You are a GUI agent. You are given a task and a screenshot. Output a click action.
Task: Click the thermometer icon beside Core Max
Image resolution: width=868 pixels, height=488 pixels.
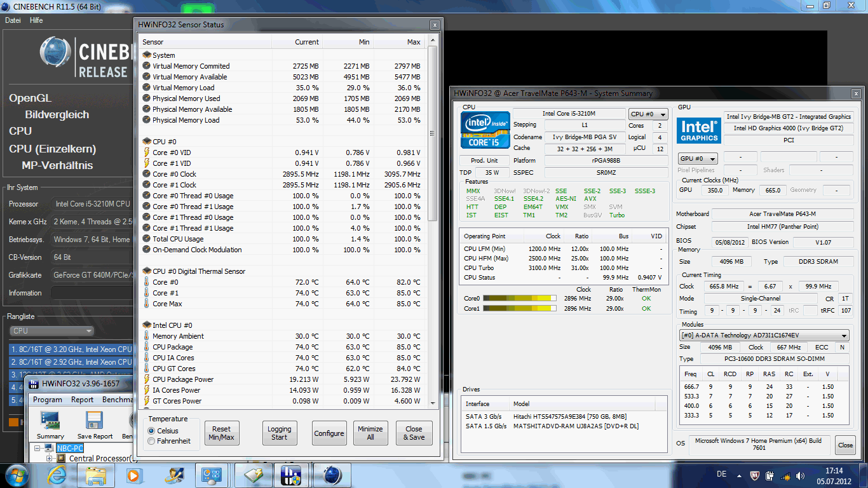(147, 304)
